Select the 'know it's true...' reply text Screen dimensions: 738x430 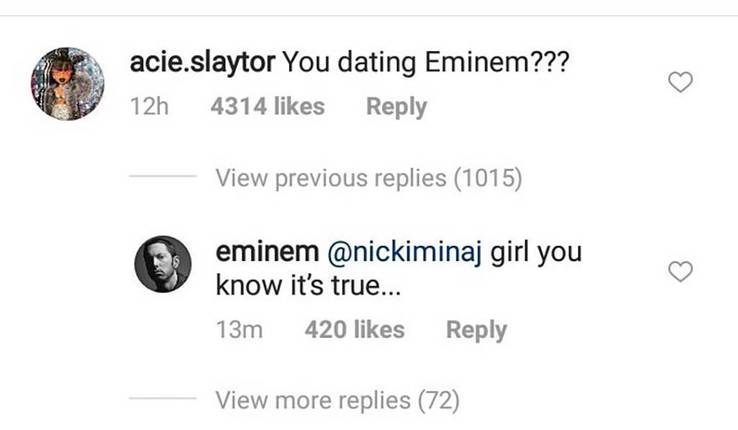coord(308,285)
